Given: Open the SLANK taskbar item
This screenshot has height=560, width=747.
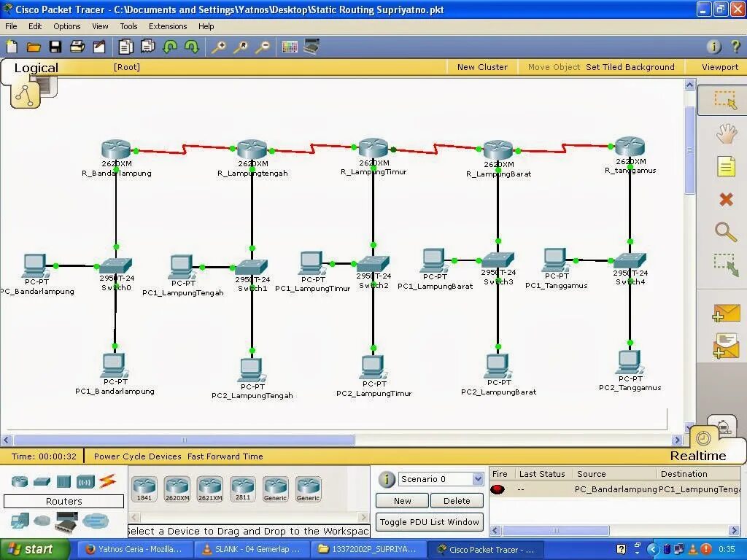Looking at the screenshot, I should coord(251,549).
